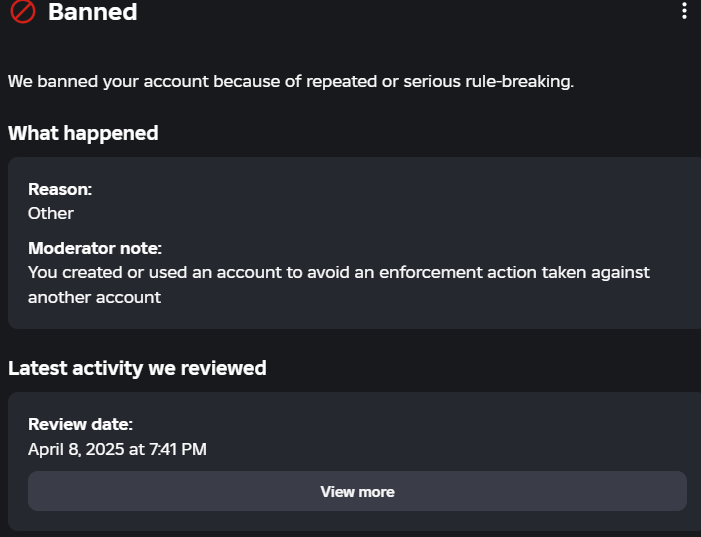The image size is (701, 537).
Task: Open the three-dot options menu
Action: click(684, 11)
